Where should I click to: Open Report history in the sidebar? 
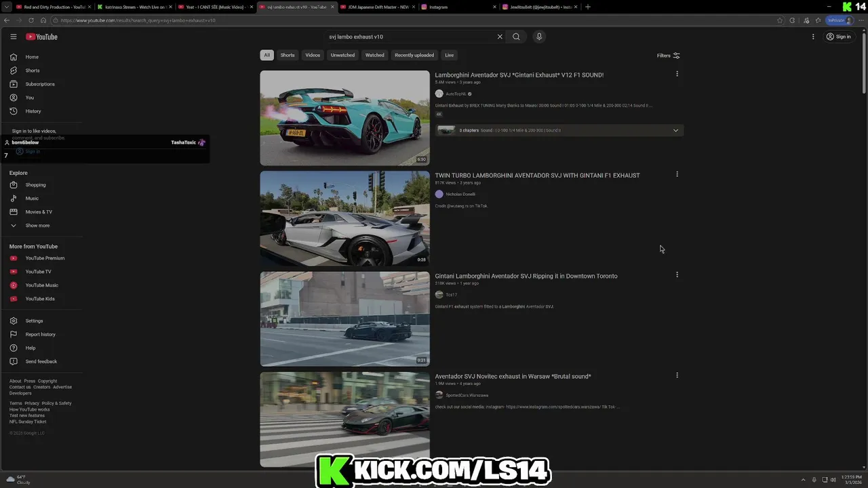(x=41, y=334)
